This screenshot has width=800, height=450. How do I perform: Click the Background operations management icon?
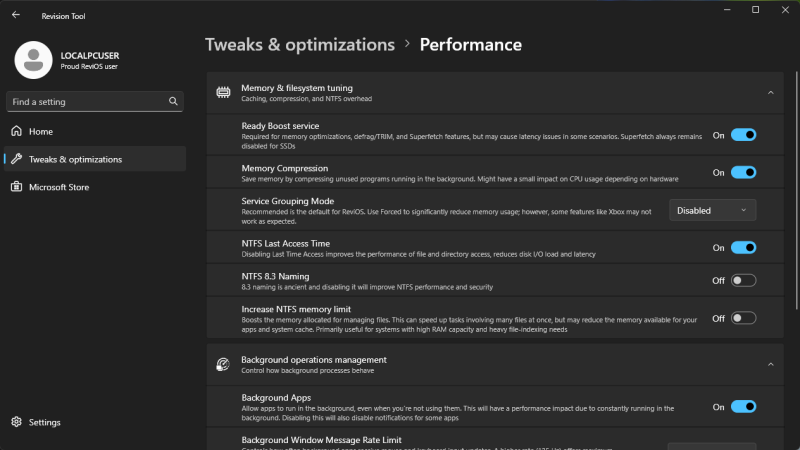point(224,365)
